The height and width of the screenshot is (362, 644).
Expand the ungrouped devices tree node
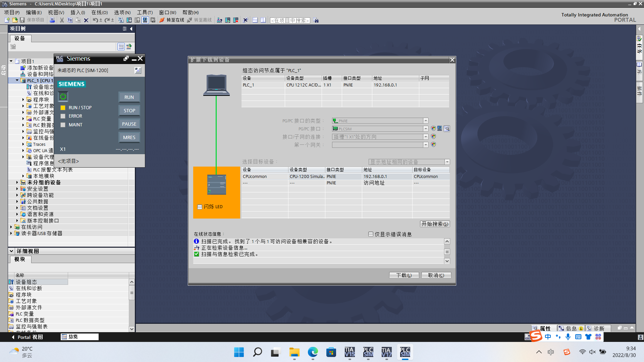17,182
